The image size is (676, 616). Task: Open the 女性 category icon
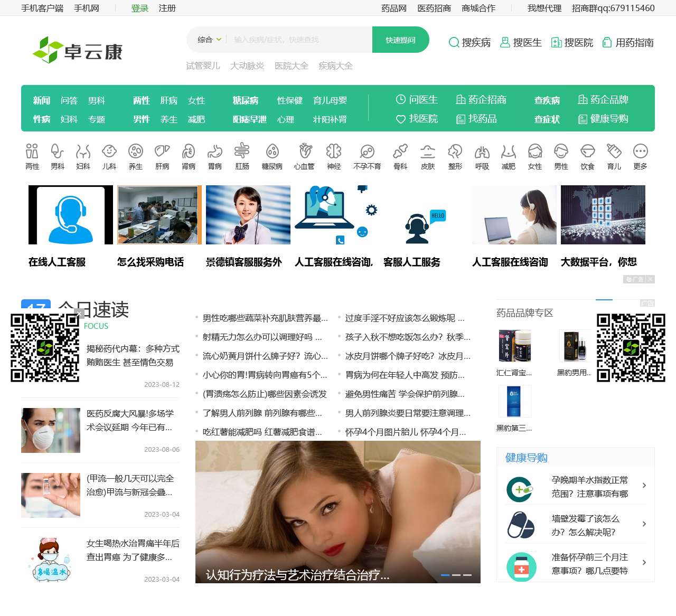tap(535, 151)
